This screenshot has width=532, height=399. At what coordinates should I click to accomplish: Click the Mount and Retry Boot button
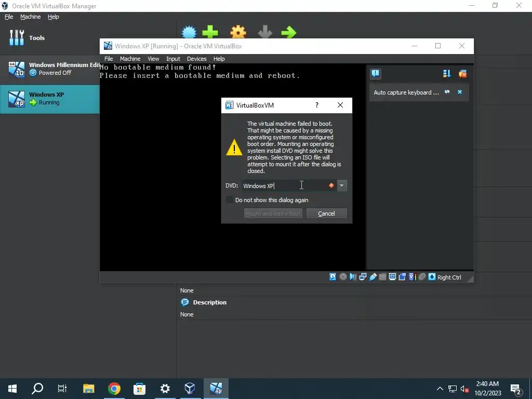273,214
